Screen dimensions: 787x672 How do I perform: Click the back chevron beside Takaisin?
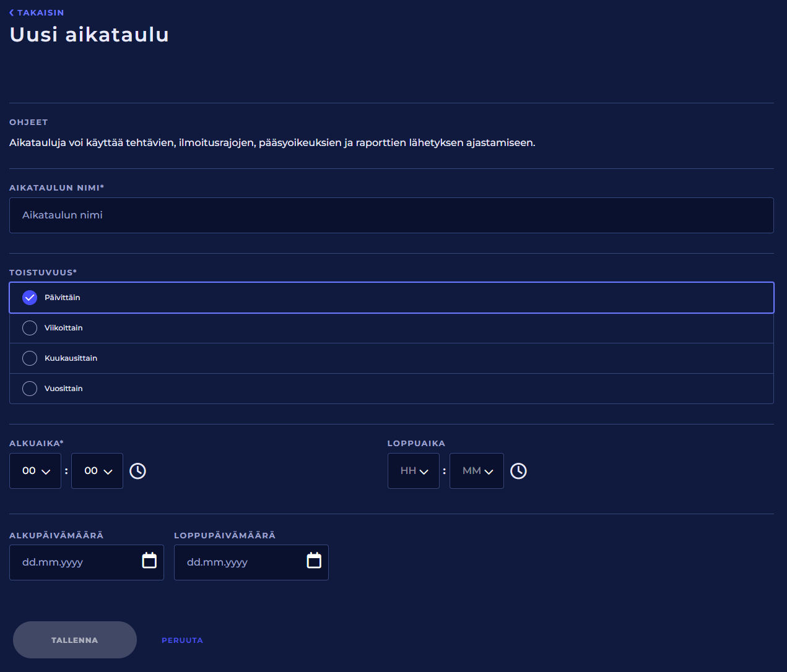[x=12, y=12]
